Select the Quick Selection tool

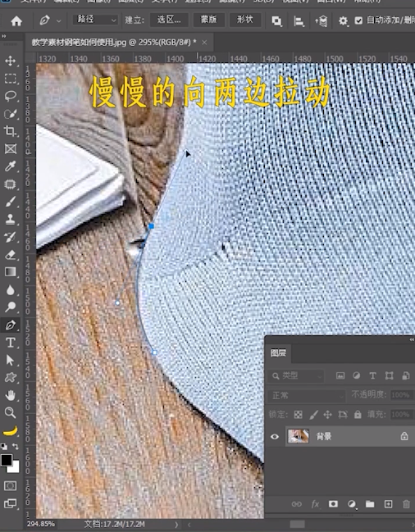[x=10, y=114]
